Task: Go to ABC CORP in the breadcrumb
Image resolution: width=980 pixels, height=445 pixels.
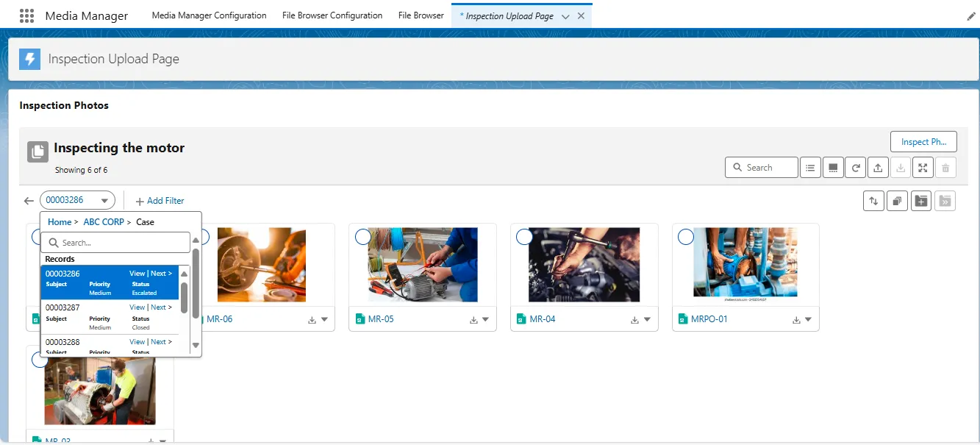Action: click(104, 222)
